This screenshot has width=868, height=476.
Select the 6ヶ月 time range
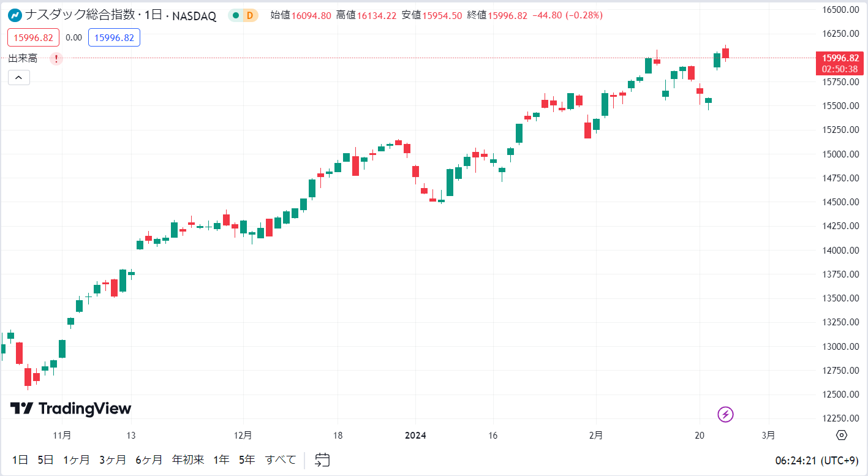(x=149, y=459)
